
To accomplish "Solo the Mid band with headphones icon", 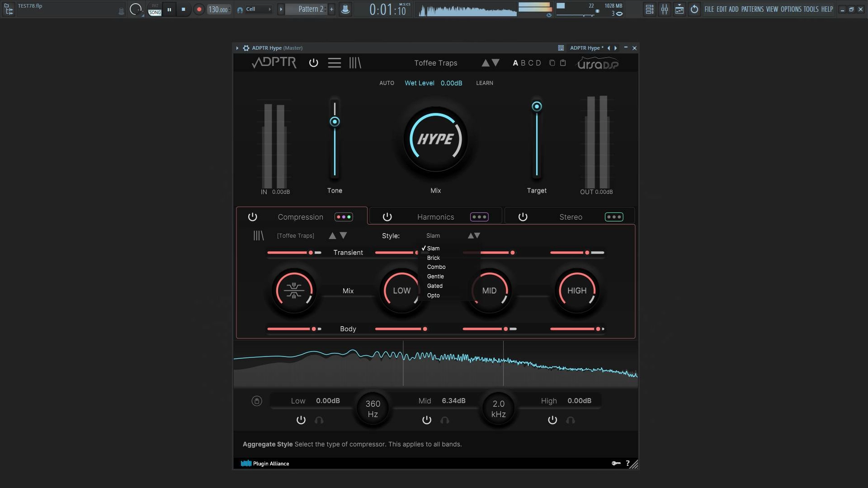I will coord(445,420).
